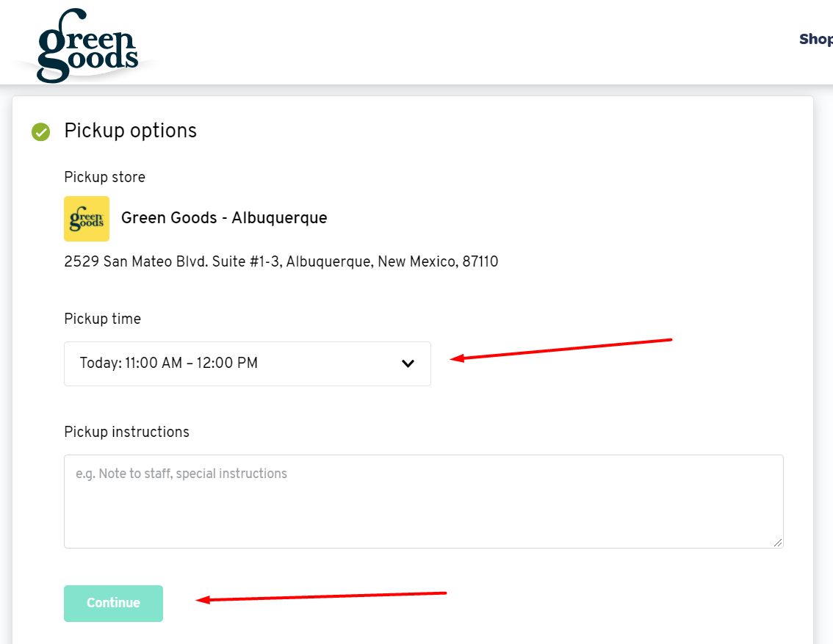Click the chevron on the pickup time selector

[x=408, y=363]
